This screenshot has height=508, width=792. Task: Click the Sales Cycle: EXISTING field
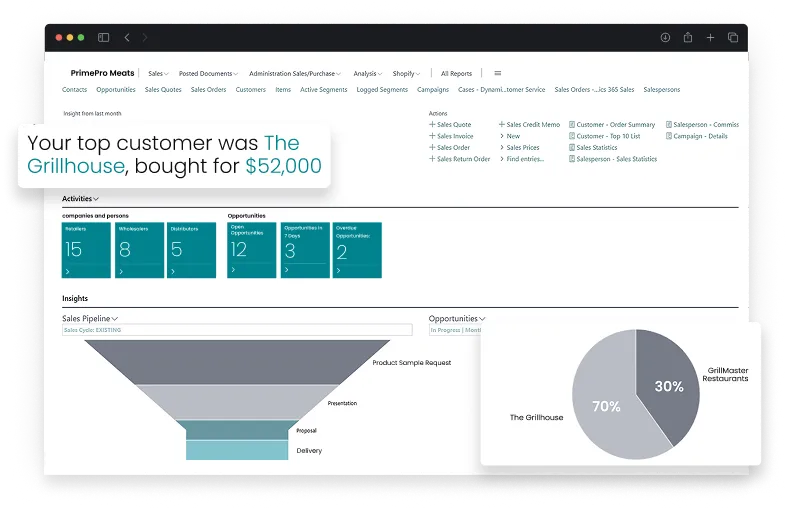tap(237, 330)
